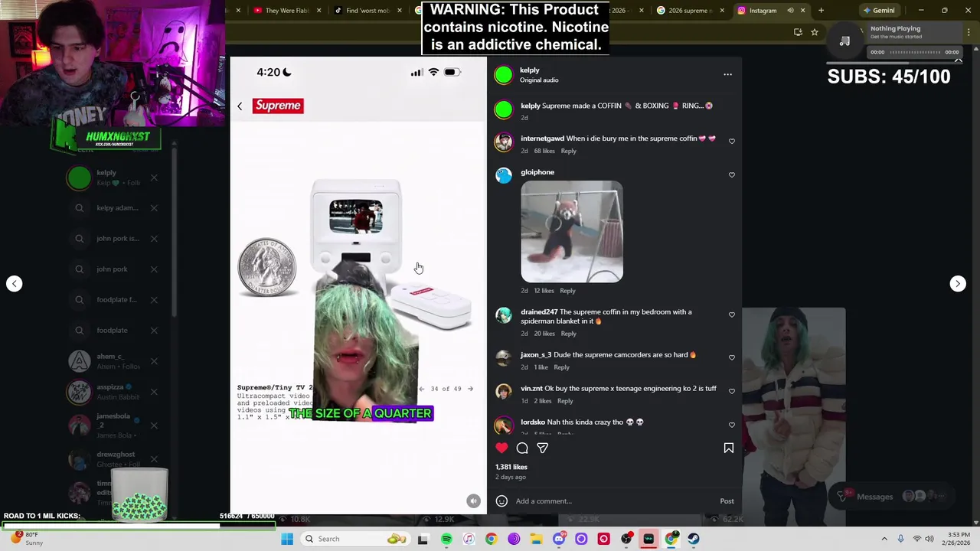
Task: Open the media control music icon
Action: (x=844, y=41)
